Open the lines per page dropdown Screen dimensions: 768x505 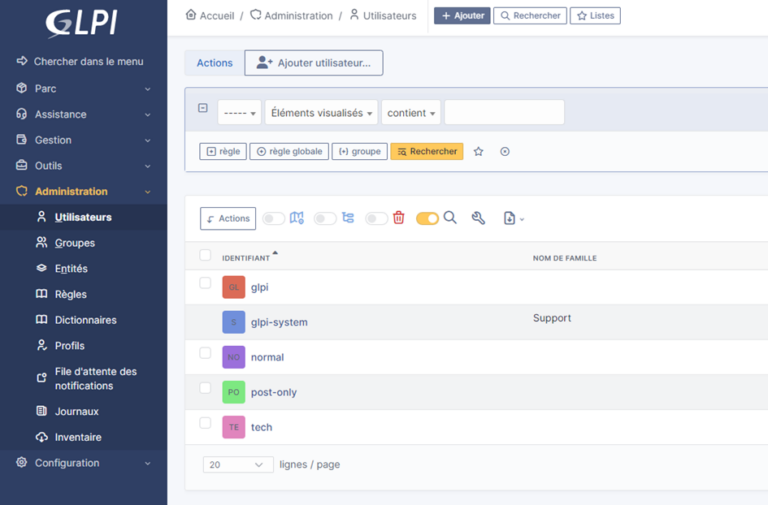point(238,465)
